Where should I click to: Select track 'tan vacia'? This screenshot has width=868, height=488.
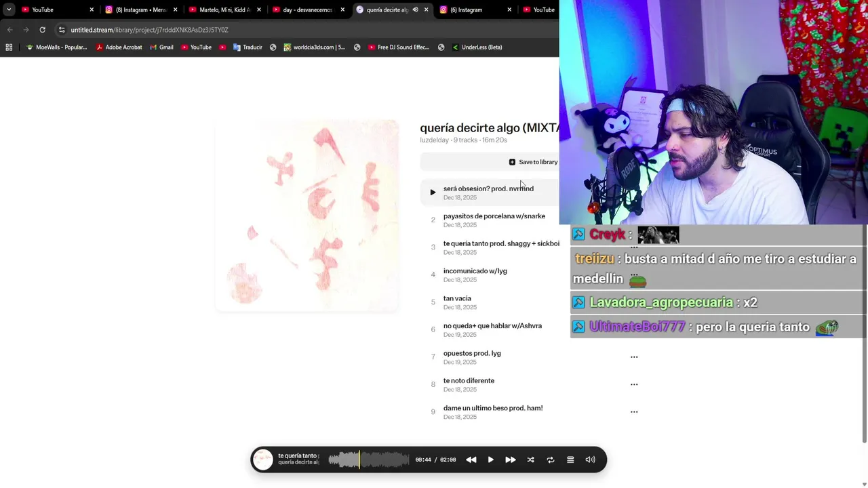457,298
